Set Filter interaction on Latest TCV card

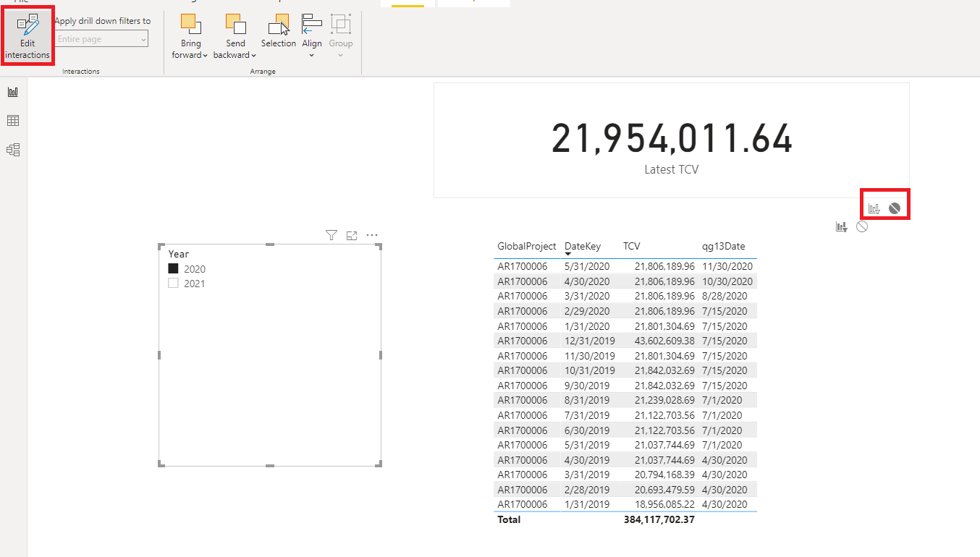click(874, 208)
